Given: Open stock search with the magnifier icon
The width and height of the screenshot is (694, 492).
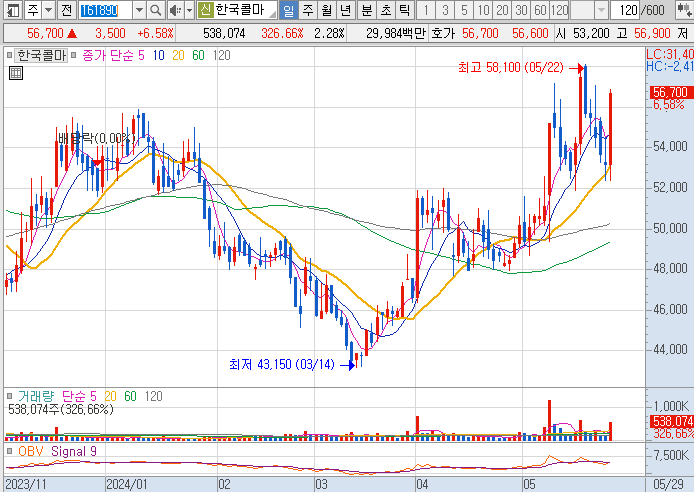Looking at the screenshot, I should coord(155,10).
